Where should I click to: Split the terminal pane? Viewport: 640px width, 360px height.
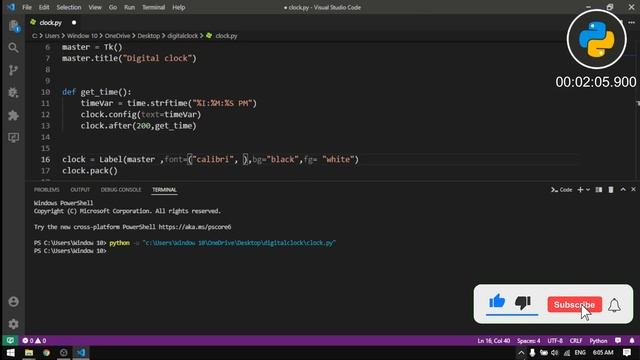(x=599, y=190)
